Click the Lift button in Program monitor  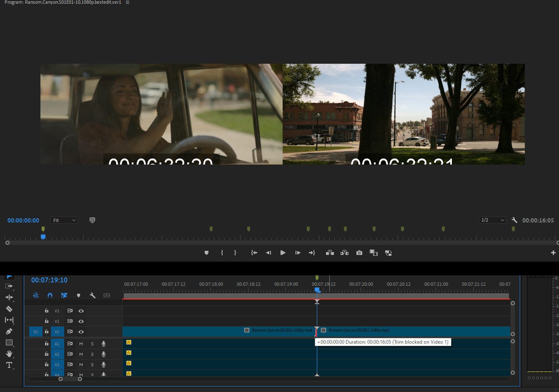coord(330,253)
